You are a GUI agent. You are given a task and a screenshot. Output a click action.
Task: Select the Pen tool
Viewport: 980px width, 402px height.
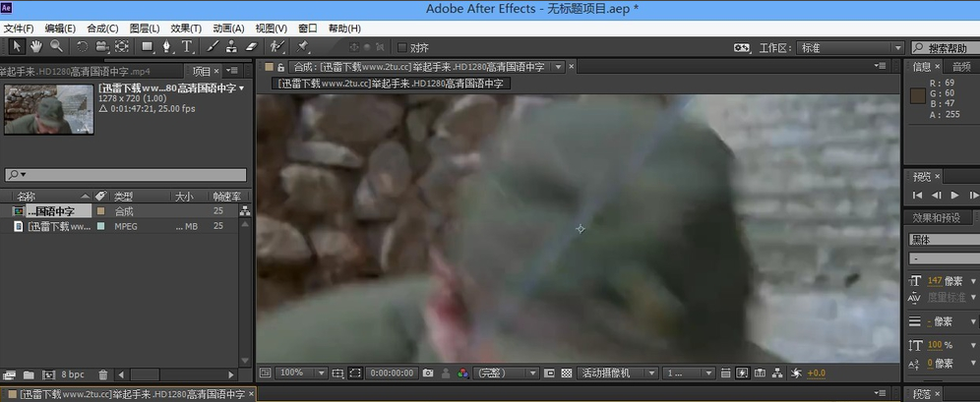tap(167, 46)
